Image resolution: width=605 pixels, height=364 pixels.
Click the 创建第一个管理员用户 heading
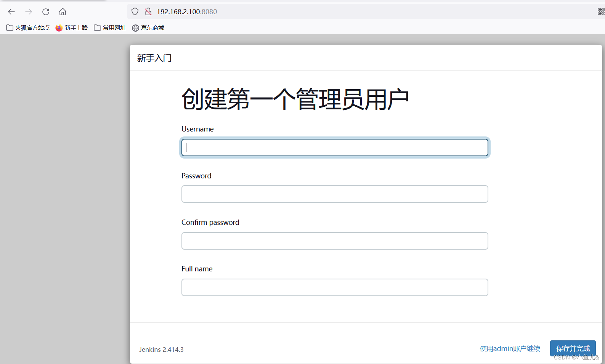(x=295, y=99)
